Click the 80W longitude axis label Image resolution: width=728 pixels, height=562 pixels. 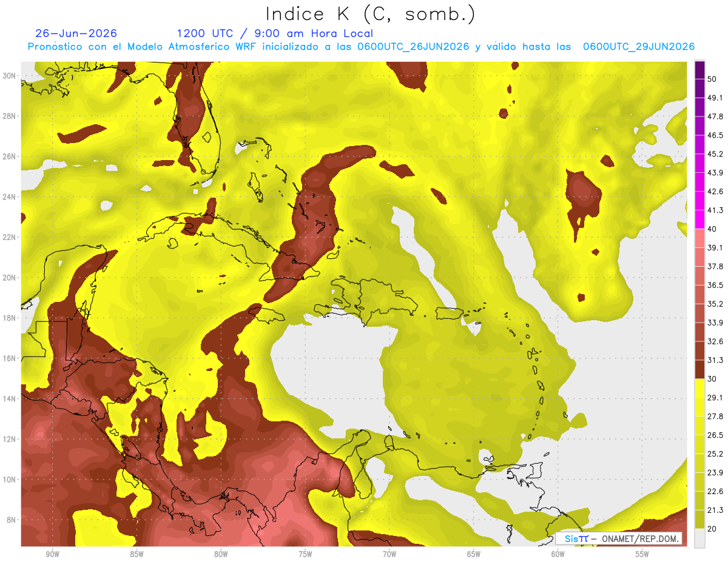click(221, 554)
